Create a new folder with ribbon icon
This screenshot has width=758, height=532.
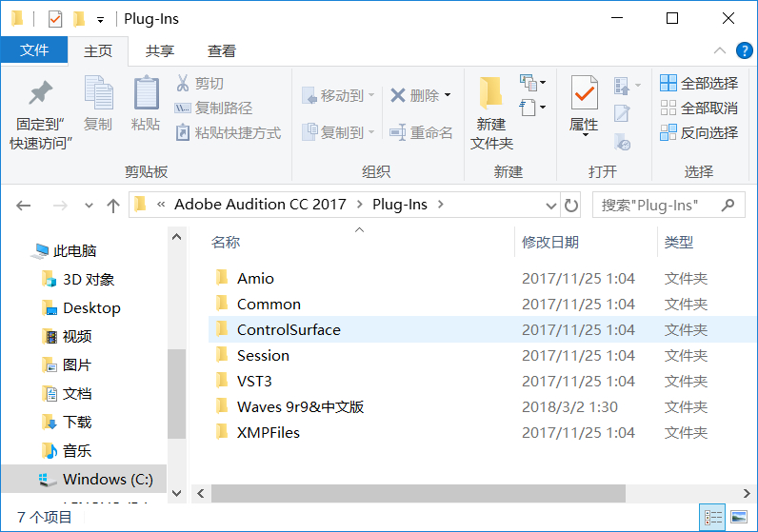491,94
